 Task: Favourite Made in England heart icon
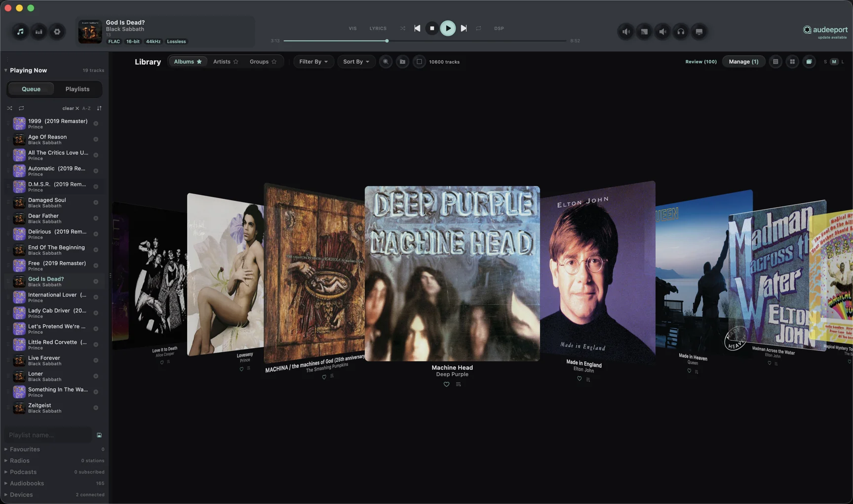coord(579,379)
